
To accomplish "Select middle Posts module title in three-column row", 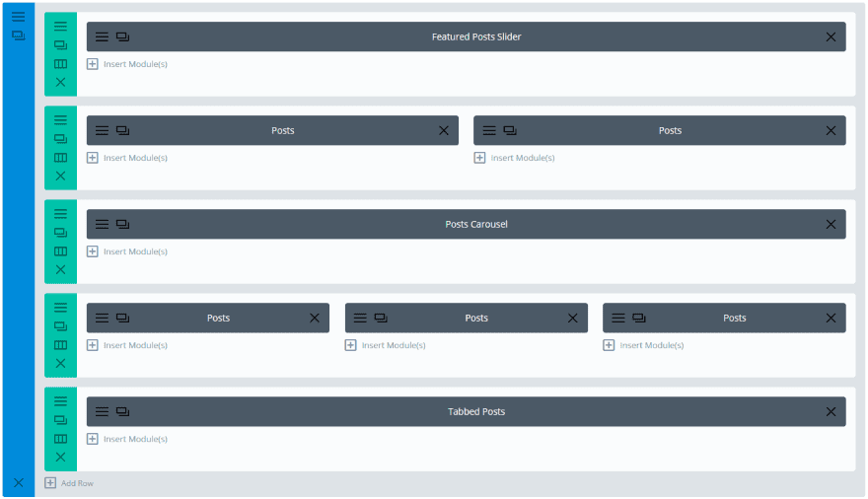I will click(x=476, y=318).
